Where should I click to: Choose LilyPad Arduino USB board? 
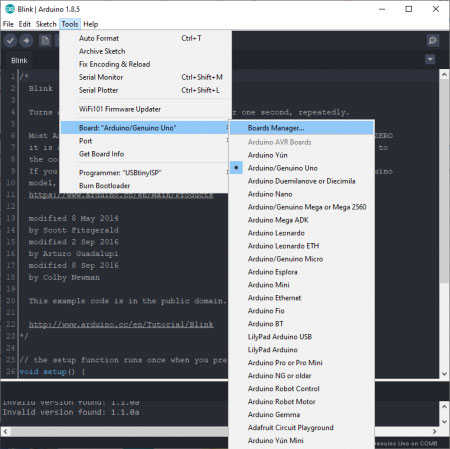[x=302, y=337]
